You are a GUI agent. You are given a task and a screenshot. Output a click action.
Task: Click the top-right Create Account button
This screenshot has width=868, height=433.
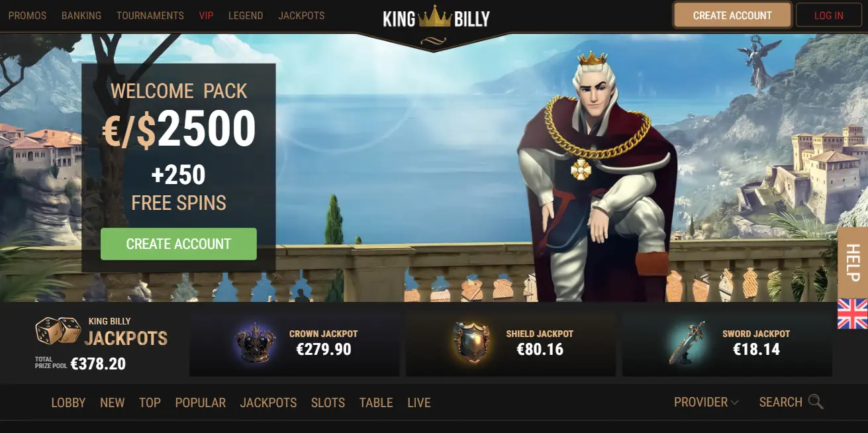click(732, 15)
